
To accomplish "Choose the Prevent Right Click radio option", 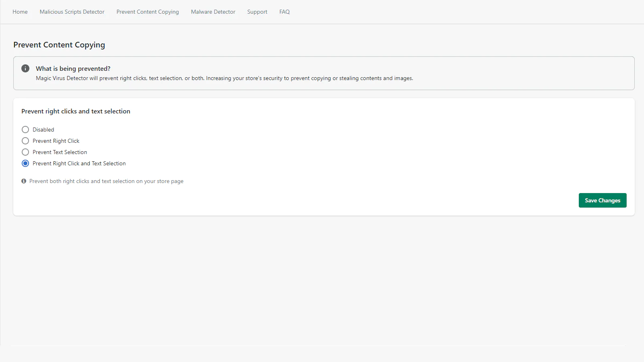I will (25, 141).
